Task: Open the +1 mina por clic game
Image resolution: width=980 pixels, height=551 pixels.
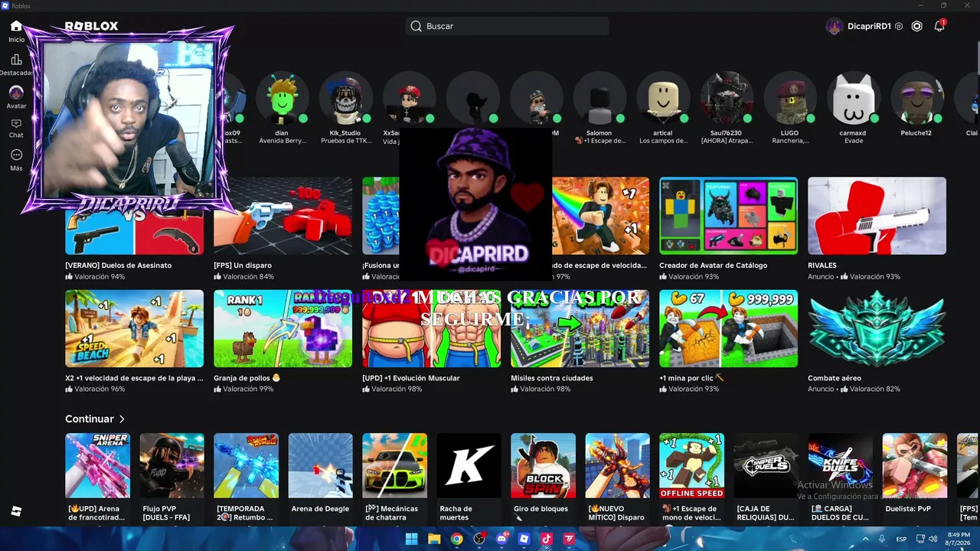Action: tap(729, 341)
